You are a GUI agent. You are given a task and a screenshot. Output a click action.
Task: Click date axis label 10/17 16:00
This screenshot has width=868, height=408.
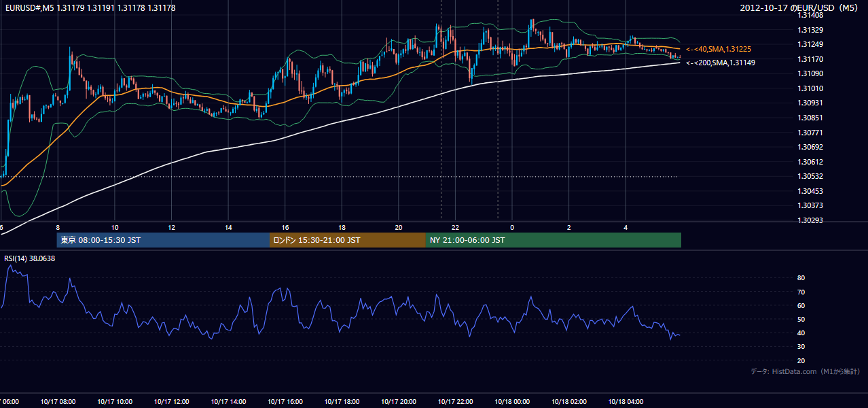point(285,402)
